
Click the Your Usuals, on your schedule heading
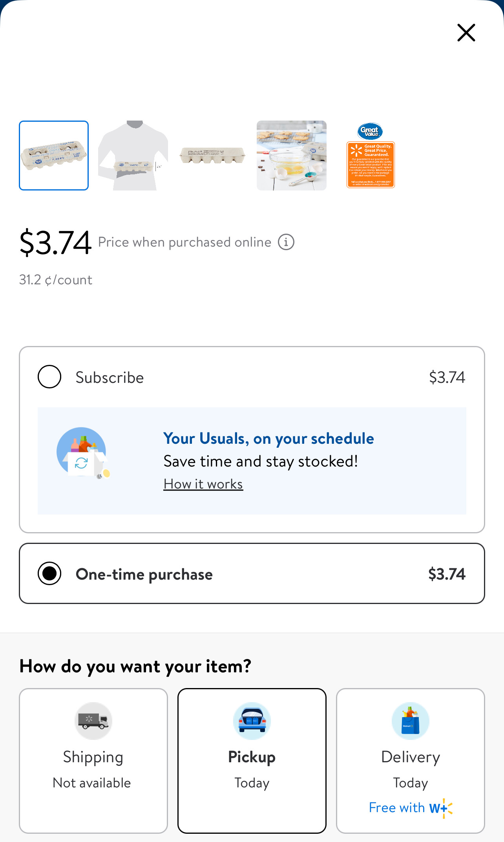[268, 439]
